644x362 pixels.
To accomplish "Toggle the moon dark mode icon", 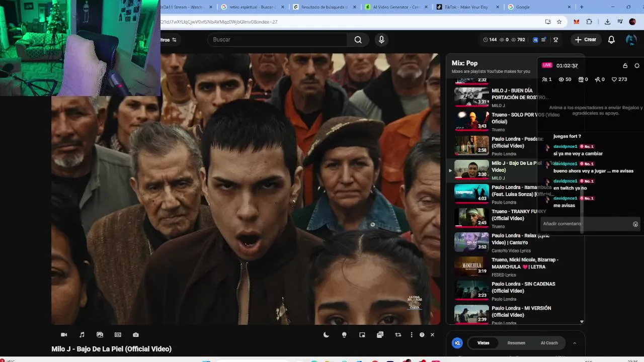I will click(326, 335).
